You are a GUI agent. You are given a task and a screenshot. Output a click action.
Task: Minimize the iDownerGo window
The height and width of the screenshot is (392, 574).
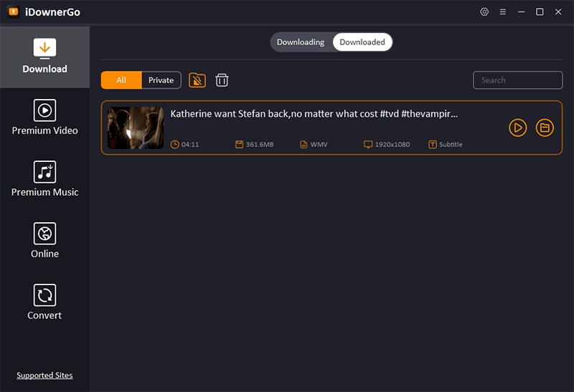pyautogui.click(x=521, y=12)
